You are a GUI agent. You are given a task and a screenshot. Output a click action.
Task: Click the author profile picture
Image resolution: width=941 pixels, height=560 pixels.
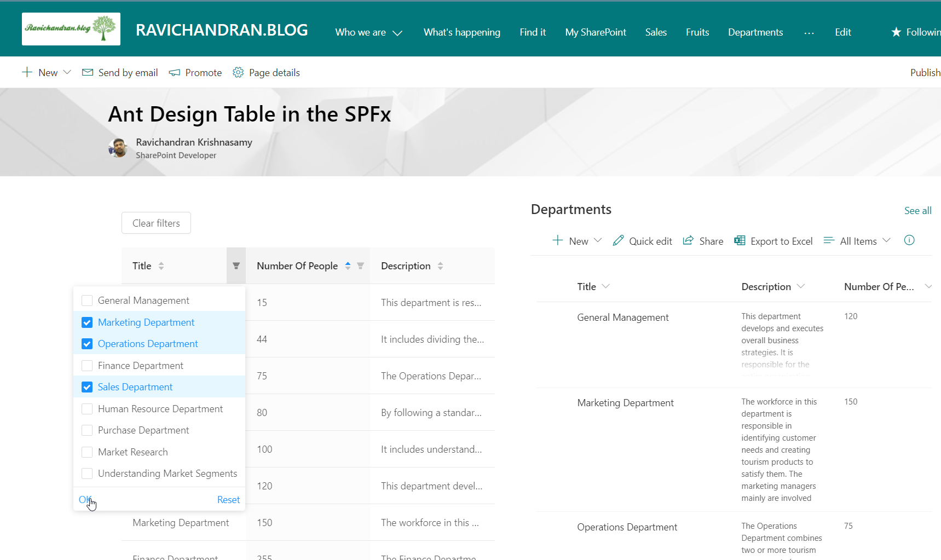(118, 148)
